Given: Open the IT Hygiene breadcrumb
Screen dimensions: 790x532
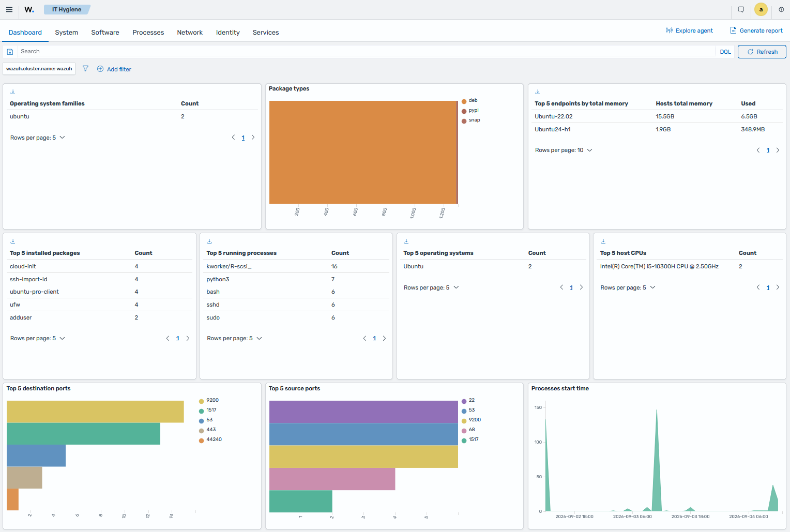Looking at the screenshot, I should tap(67, 9).
